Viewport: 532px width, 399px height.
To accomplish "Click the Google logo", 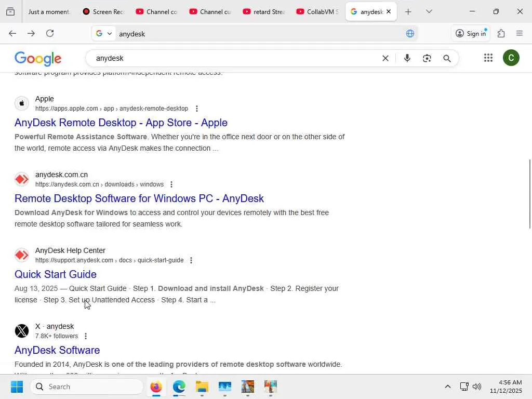I will pyautogui.click(x=38, y=58).
